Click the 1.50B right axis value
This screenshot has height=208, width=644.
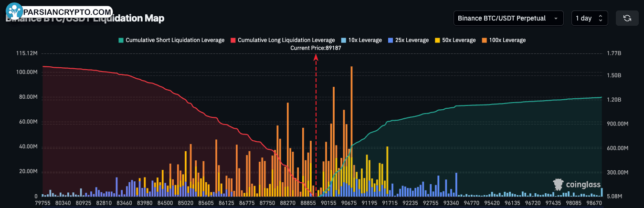coord(613,76)
